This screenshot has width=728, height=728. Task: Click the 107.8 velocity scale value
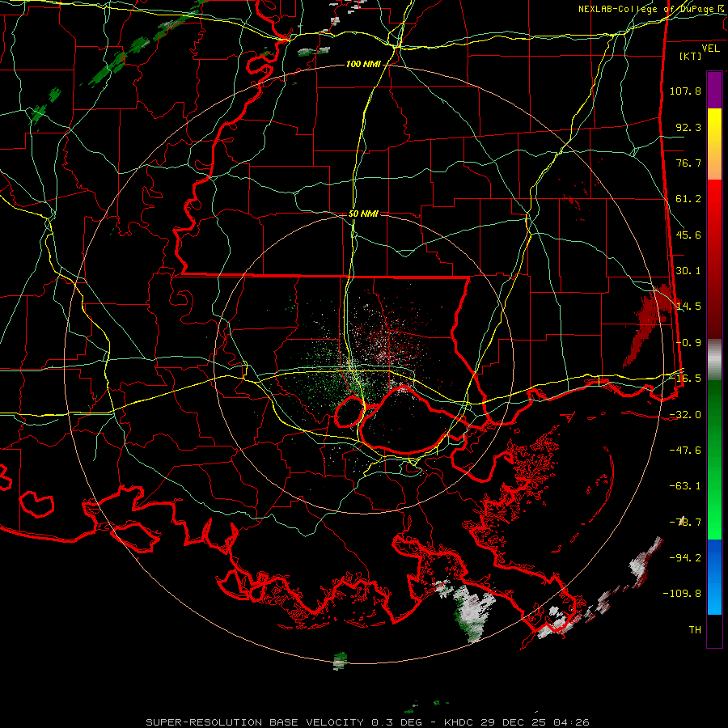pos(685,91)
